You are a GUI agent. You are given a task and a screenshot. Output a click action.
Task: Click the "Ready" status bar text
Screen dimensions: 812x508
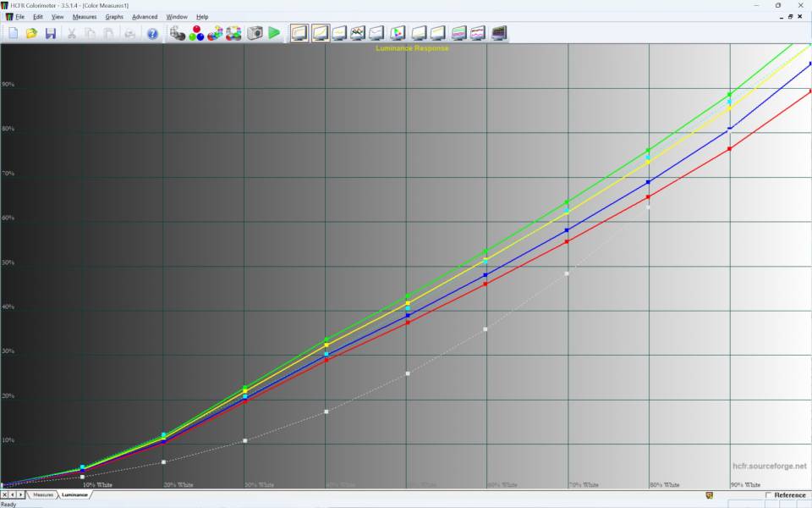point(8,505)
